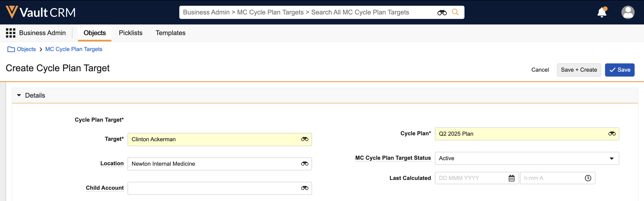
Task: Open Child Account lookup binoculars
Action: tap(305, 188)
